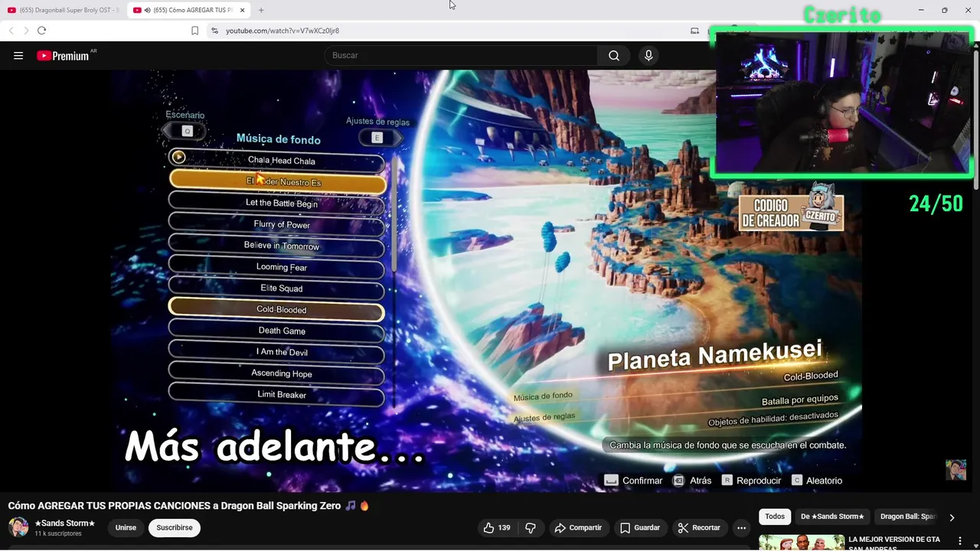This screenshot has height=551, width=980.
Task: Select Death Game track
Action: click(276, 331)
